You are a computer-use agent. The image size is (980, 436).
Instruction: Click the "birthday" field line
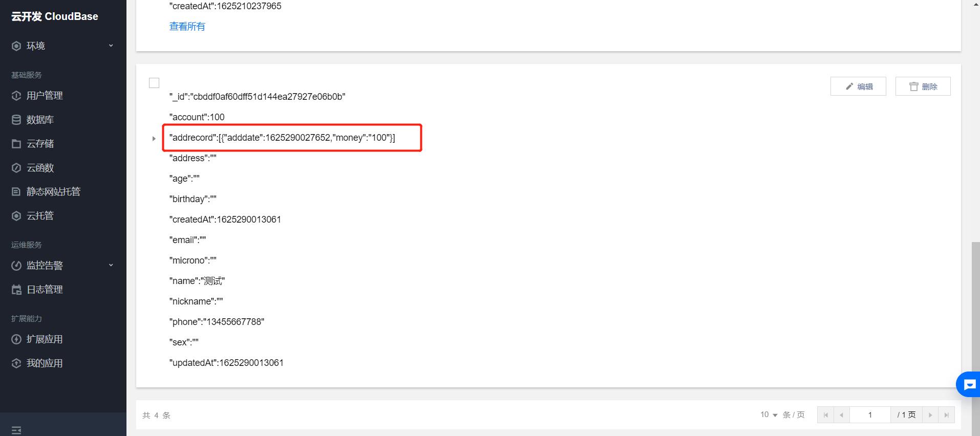tap(193, 199)
